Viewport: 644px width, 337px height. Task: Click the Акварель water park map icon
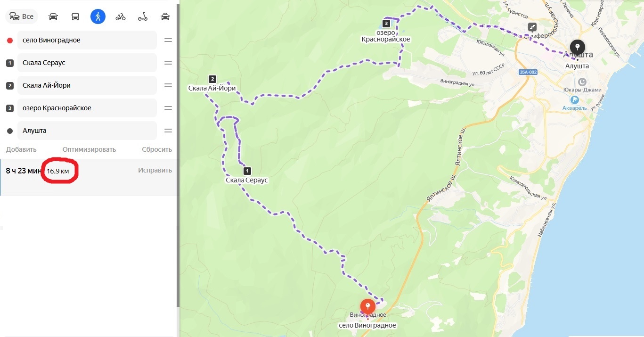point(574,100)
